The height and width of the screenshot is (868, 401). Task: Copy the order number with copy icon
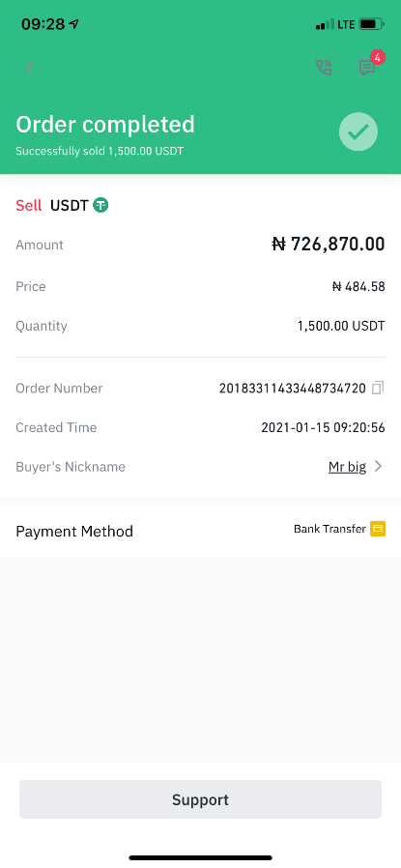[378, 388]
